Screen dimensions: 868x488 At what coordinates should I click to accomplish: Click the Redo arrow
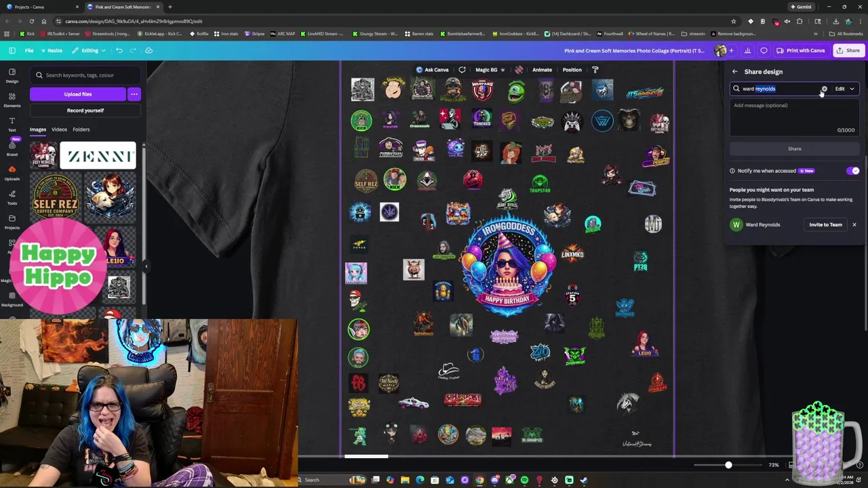(x=134, y=50)
